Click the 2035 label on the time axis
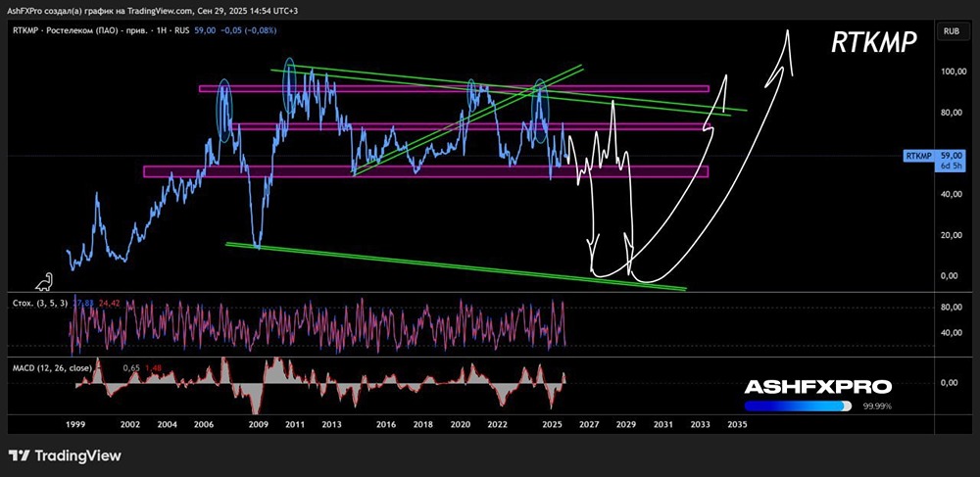This screenshot has height=477, width=980. point(737,424)
